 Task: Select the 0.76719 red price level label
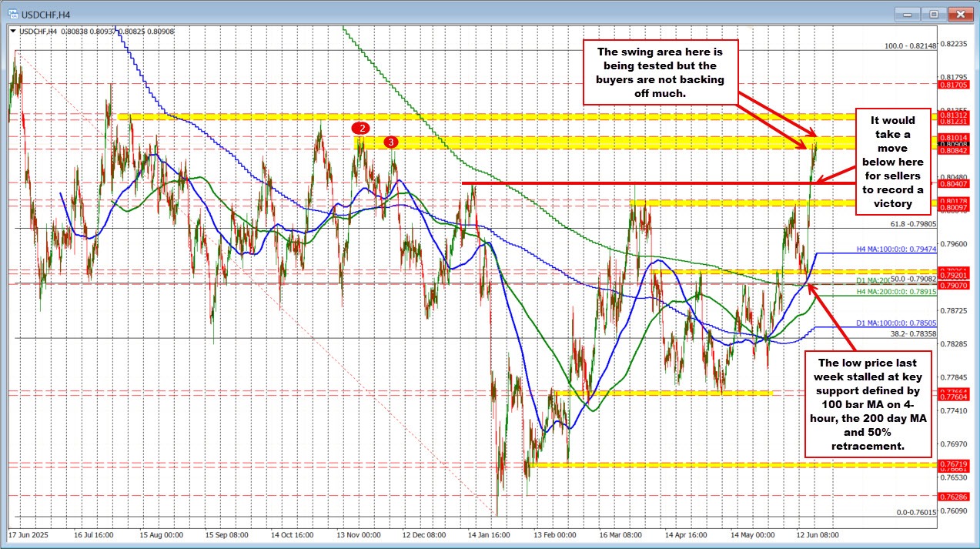[x=952, y=464]
